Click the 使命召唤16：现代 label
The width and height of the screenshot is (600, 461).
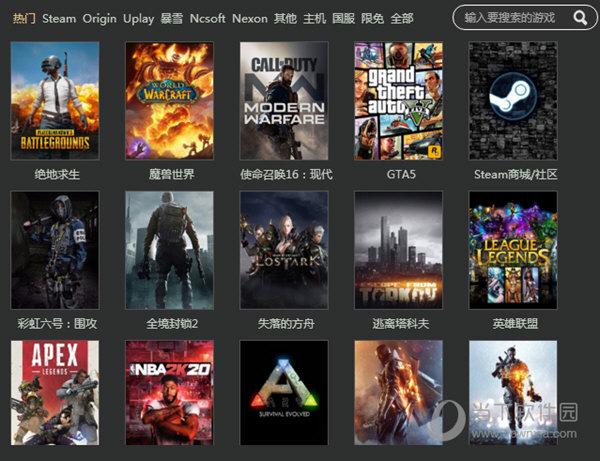286,174
